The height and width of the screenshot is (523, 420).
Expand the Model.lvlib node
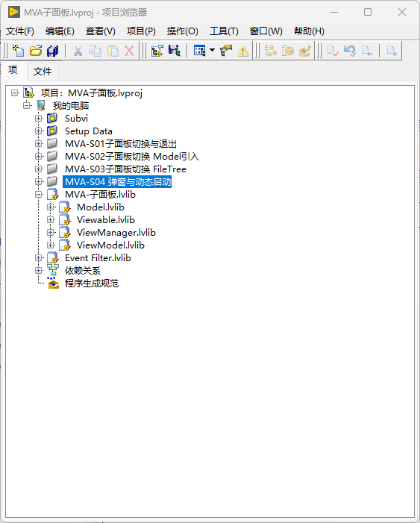pos(51,207)
